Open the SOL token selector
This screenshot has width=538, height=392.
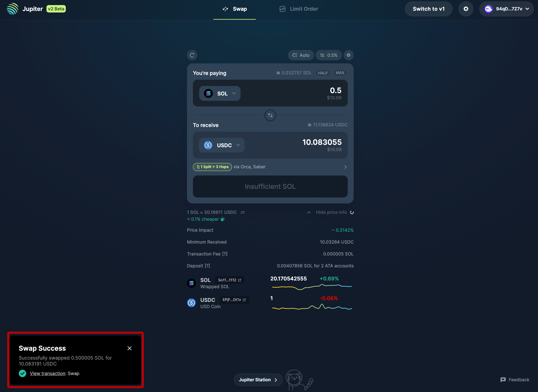pyautogui.click(x=220, y=93)
